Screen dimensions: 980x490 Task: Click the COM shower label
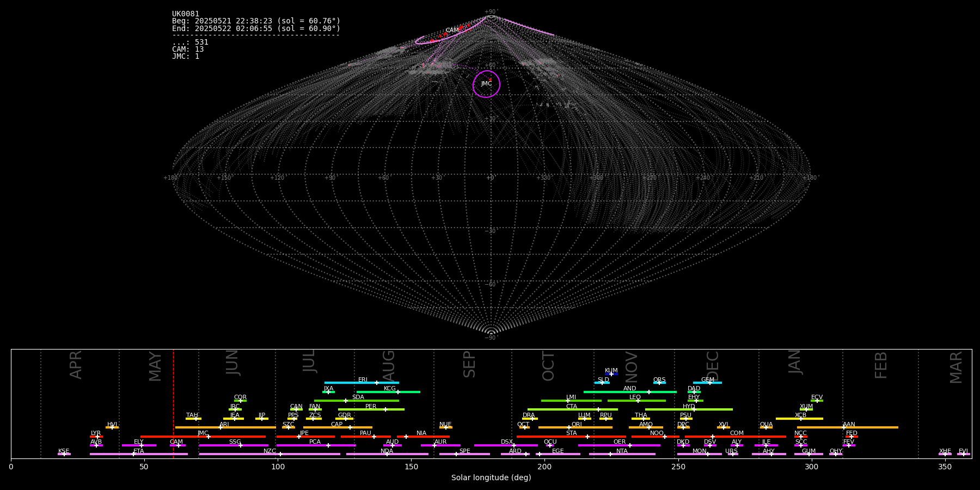(x=737, y=433)
